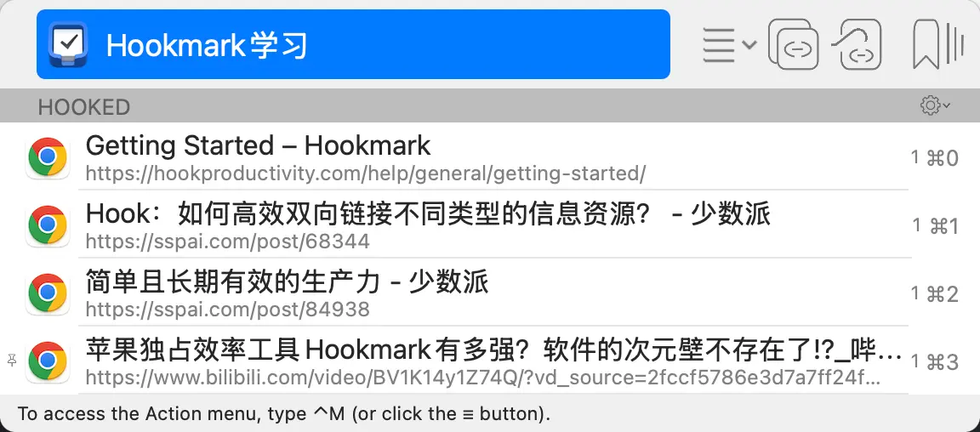Click the ⌘0 shortcut label
This screenshot has width=980, height=432.
934,158
